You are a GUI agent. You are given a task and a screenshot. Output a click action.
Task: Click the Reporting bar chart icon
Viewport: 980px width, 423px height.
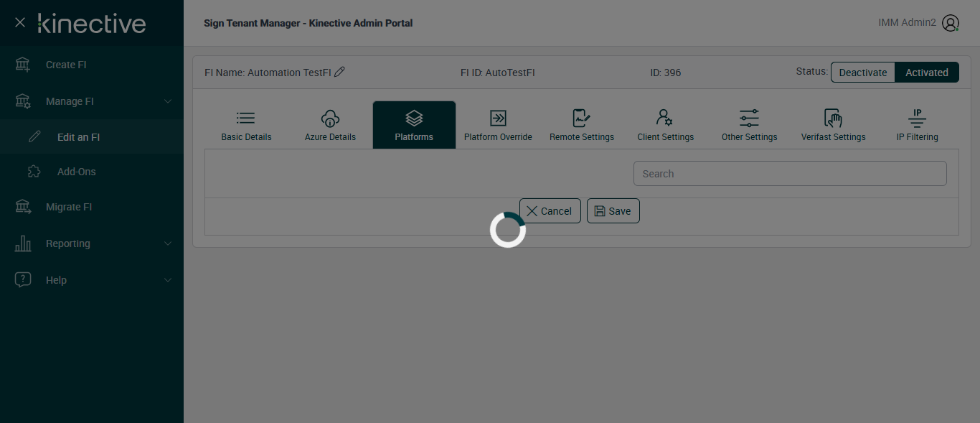[x=23, y=243]
